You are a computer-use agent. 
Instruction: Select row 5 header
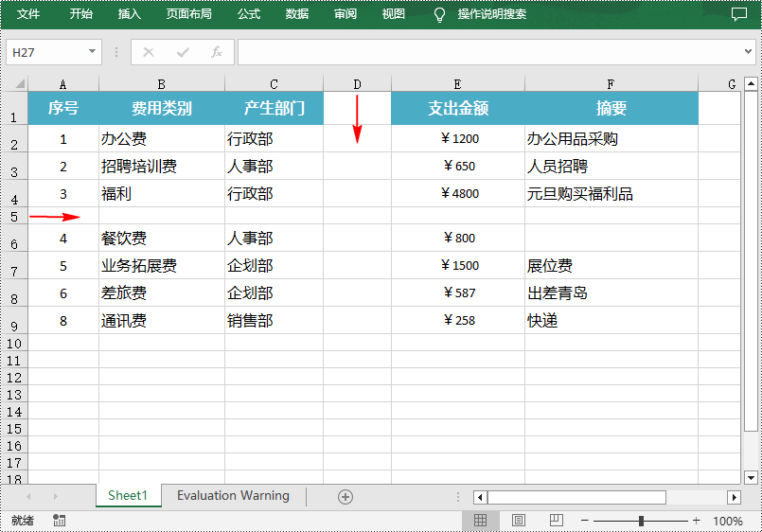(x=14, y=216)
